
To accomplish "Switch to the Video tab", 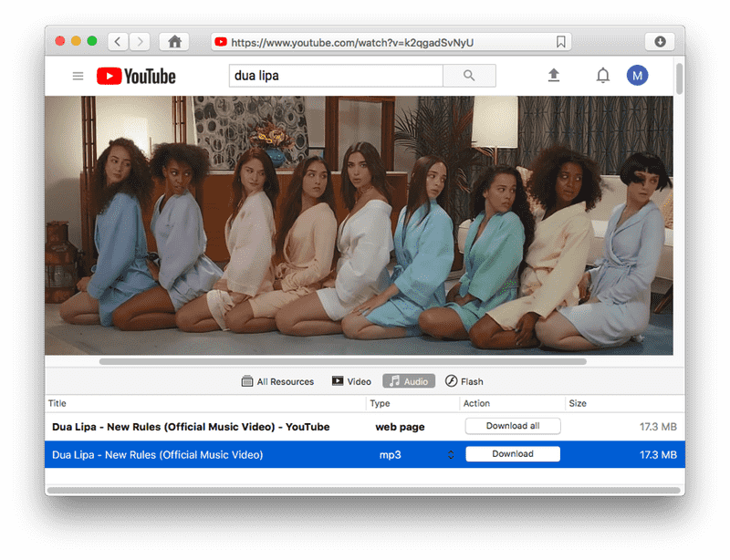I will [x=351, y=381].
